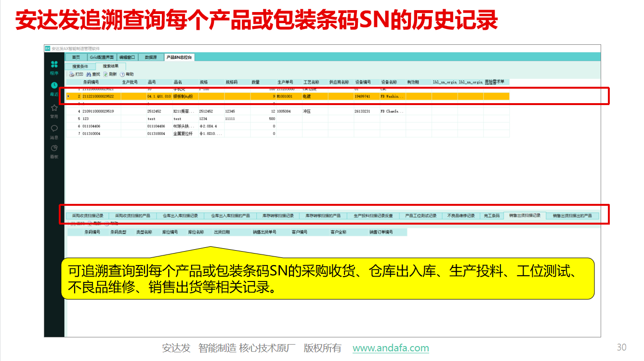Viewport: 644px width, 361px height.
Task: Click the AX app logo in title bar
Action: pyautogui.click(x=47, y=48)
